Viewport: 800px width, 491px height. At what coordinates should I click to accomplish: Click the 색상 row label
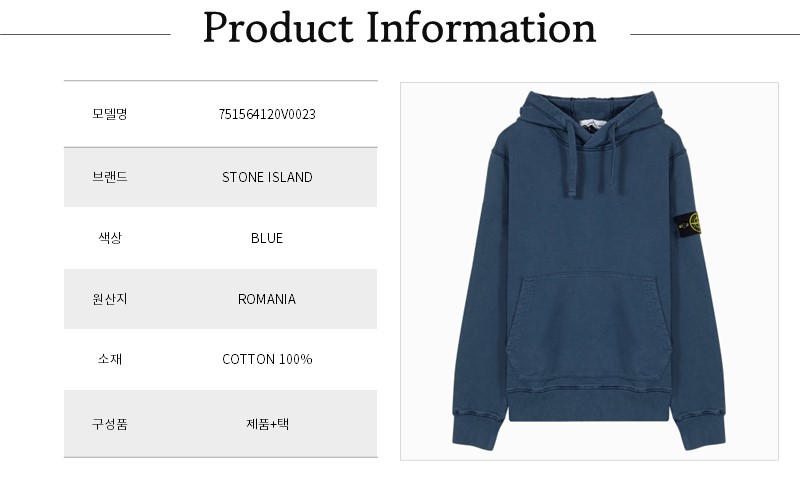(x=109, y=238)
